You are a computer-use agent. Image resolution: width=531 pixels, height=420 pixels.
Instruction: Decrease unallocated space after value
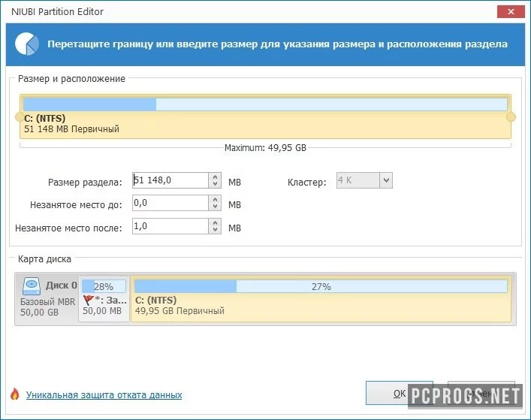click(215, 230)
